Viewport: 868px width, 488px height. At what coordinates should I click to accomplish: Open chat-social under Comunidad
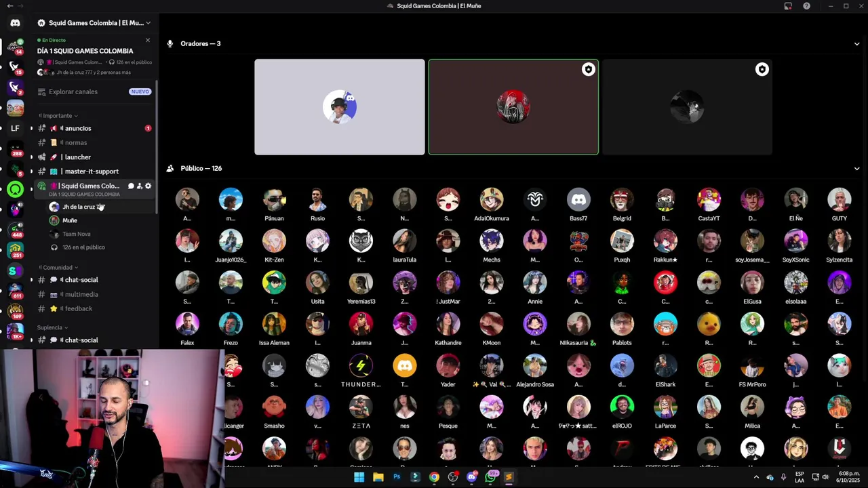[94, 280]
